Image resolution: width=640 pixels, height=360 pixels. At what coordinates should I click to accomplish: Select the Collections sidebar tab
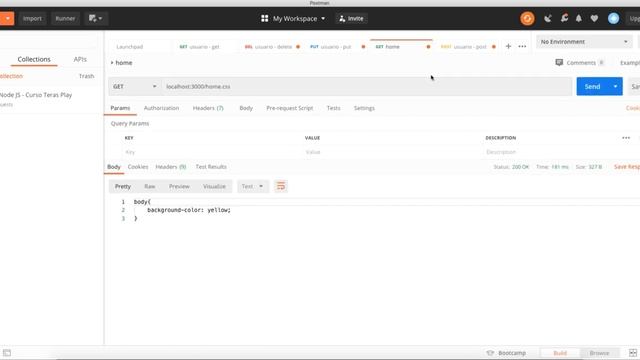34,59
